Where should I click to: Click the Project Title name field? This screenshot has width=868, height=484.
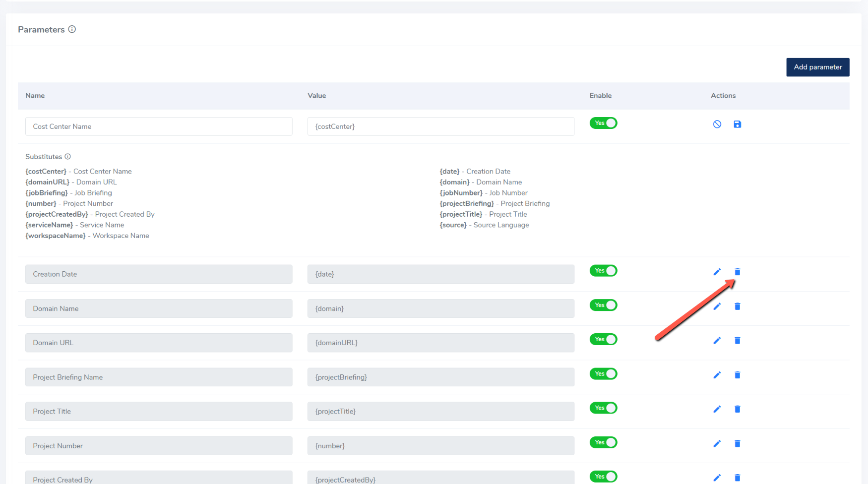point(159,412)
